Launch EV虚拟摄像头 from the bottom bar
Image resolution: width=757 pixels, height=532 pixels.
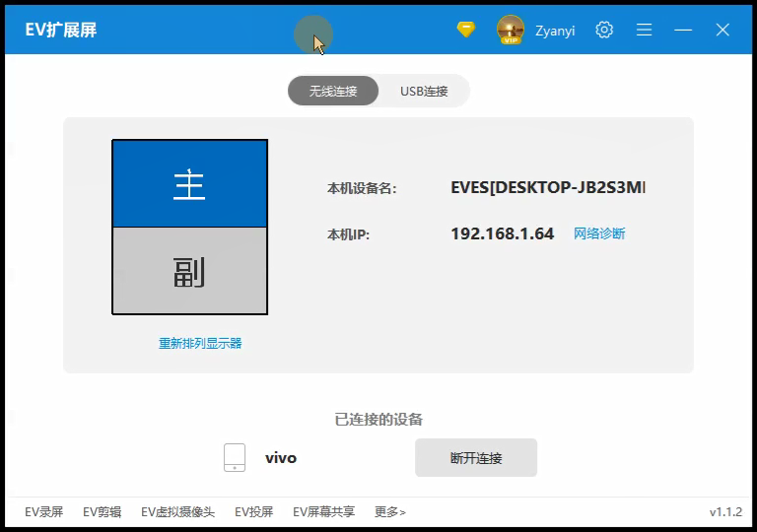tap(177, 511)
